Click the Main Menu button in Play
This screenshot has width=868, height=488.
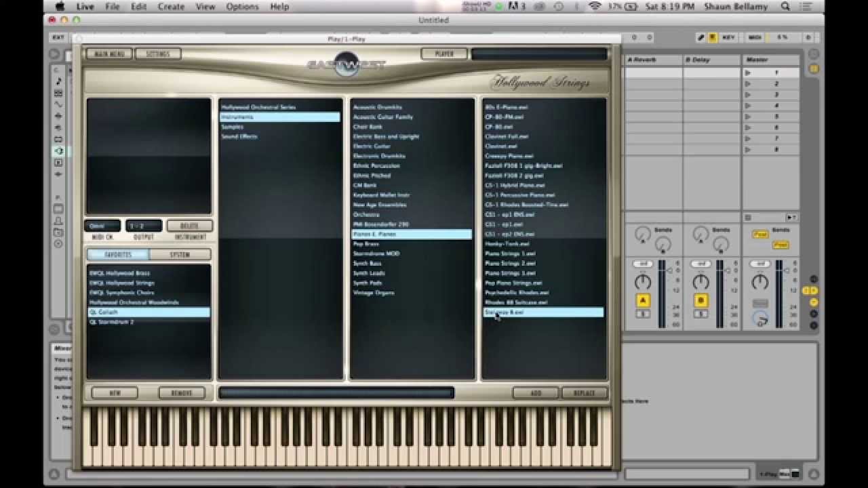coord(109,54)
